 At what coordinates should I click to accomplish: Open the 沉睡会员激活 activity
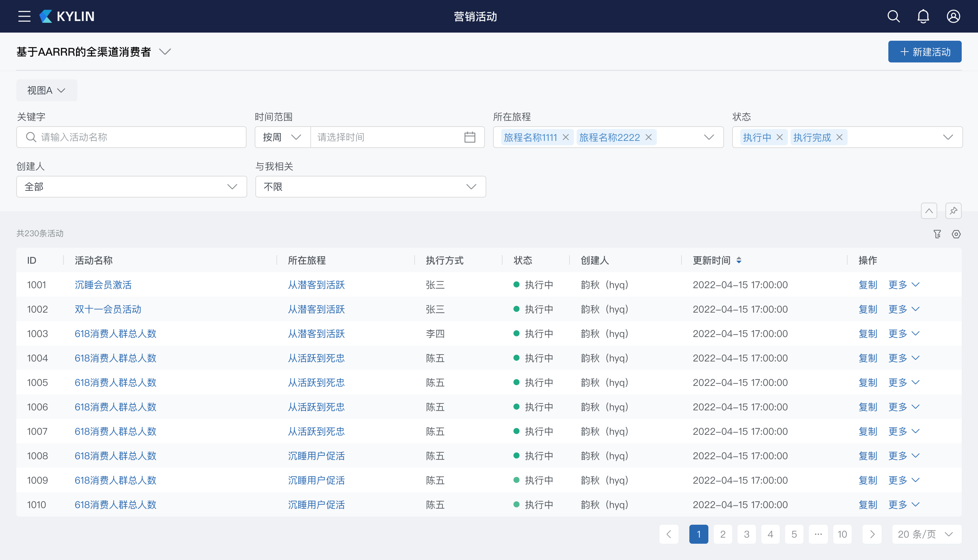click(103, 285)
